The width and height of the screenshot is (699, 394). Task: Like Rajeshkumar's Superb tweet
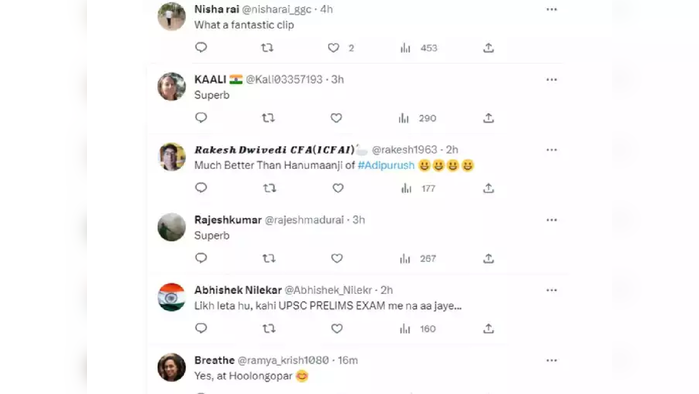[337, 259]
